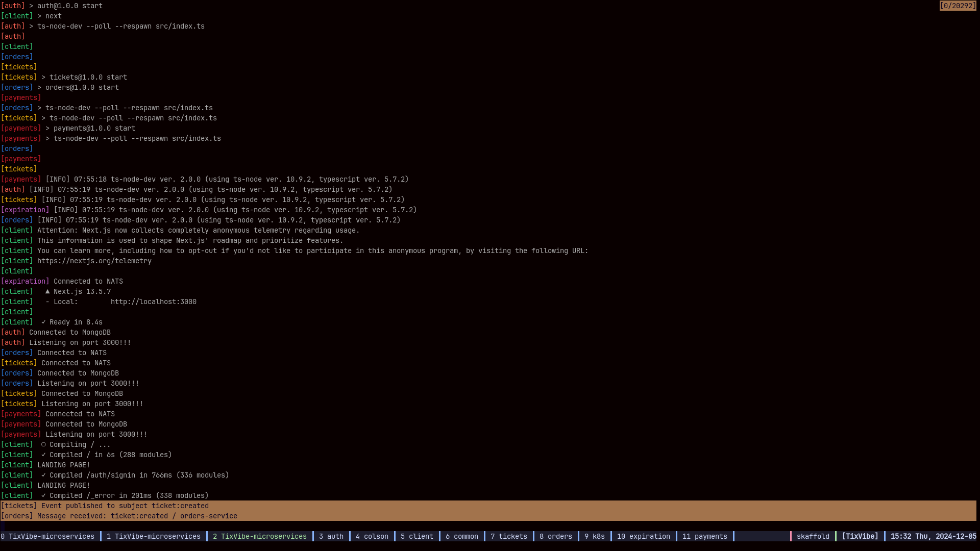This screenshot has width=980, height=551.
Task: Click '[tickets] Connected to NATS' line
Action: (x=56, y=363)
